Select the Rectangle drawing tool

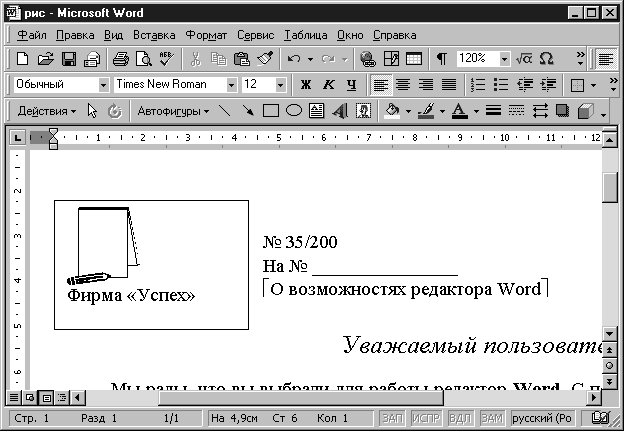point(271,111)
